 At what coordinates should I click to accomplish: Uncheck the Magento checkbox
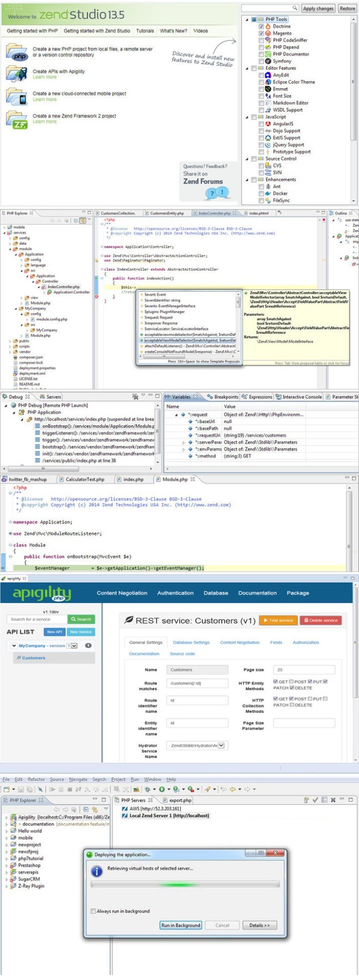tap(261, 33)
